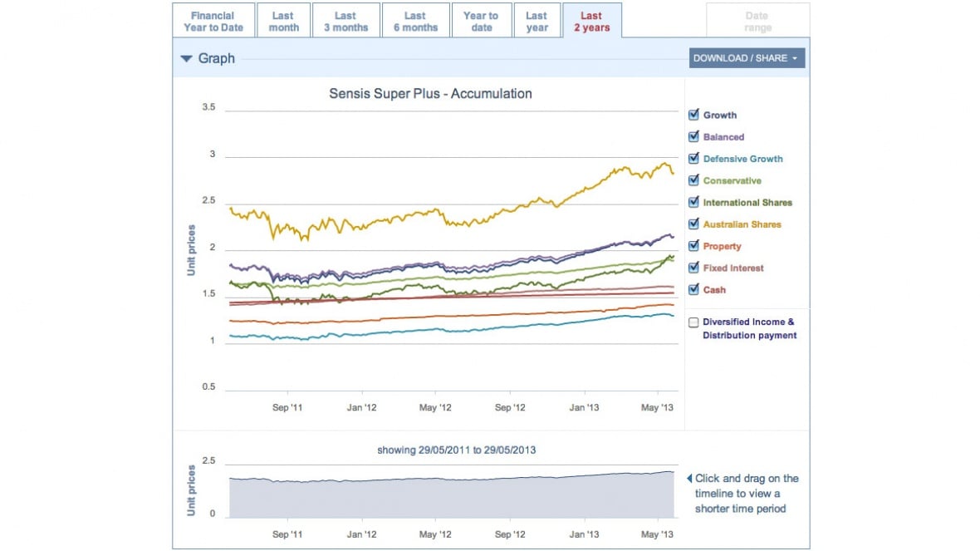Enable Diversified Income & Distribution payment
The height and width of the screenshot is (551, 980).
tap(693, 322)
